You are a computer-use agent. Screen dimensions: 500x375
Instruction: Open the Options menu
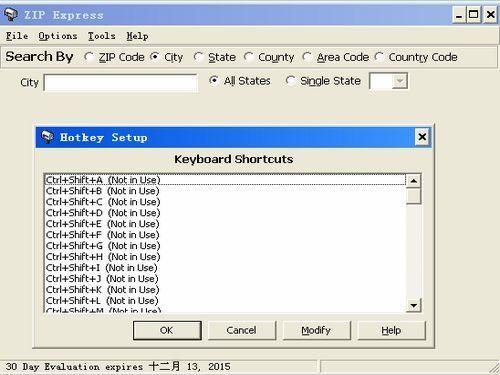(x=58, y=36)
